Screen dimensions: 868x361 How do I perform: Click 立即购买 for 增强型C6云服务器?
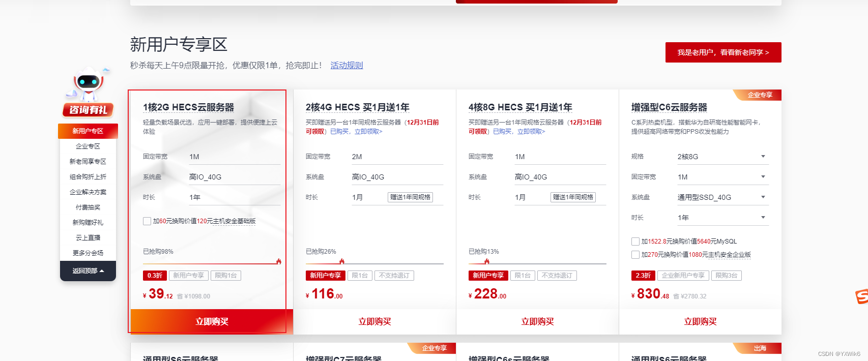click(701, 322)
